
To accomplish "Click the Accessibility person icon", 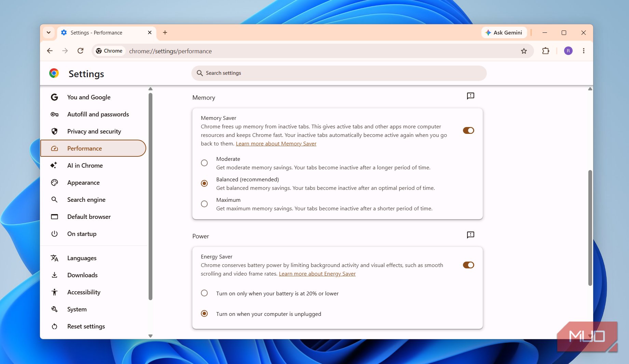I will pos(54,292).
